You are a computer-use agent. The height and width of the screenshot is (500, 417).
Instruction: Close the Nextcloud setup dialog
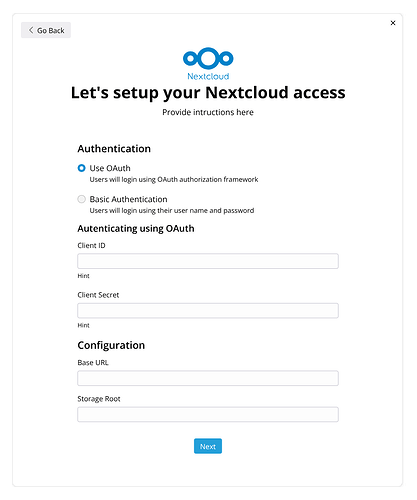tap(393, 23)
